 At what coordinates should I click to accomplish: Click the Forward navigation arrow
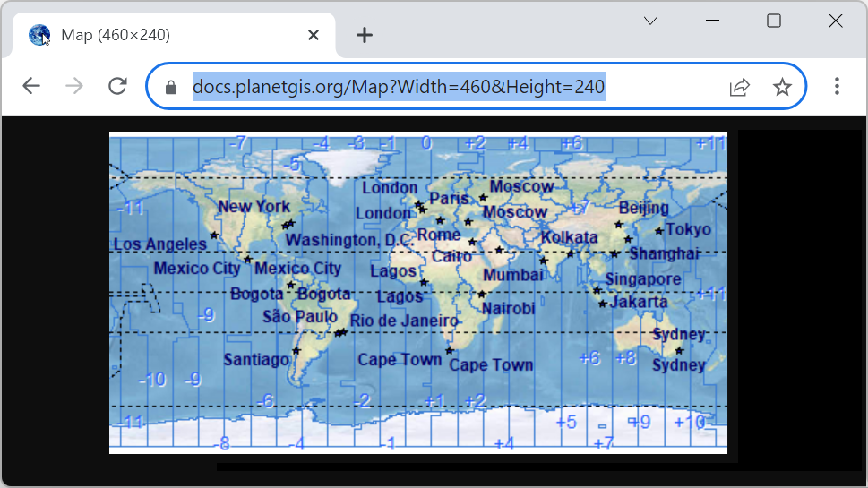74,86
